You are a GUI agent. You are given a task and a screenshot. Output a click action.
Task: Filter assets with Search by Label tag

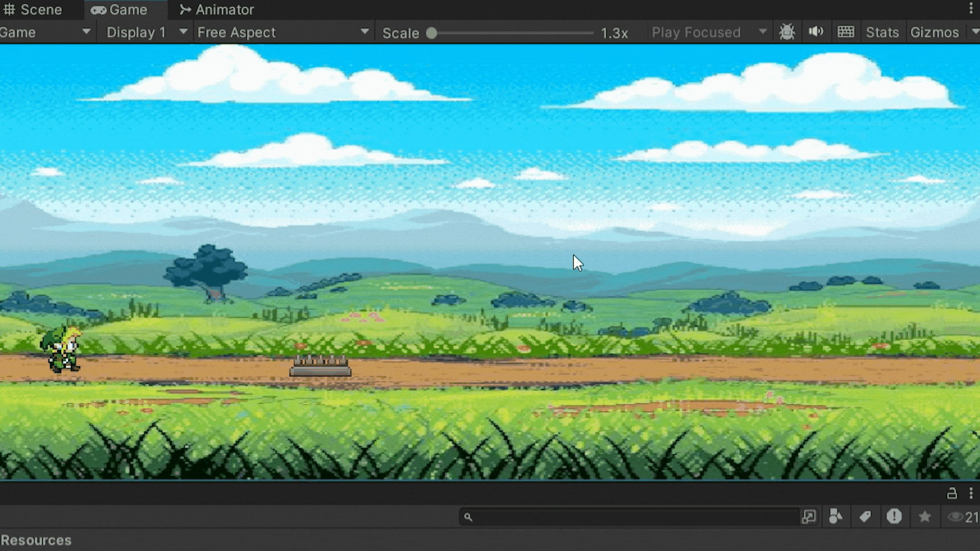[865, 517]
